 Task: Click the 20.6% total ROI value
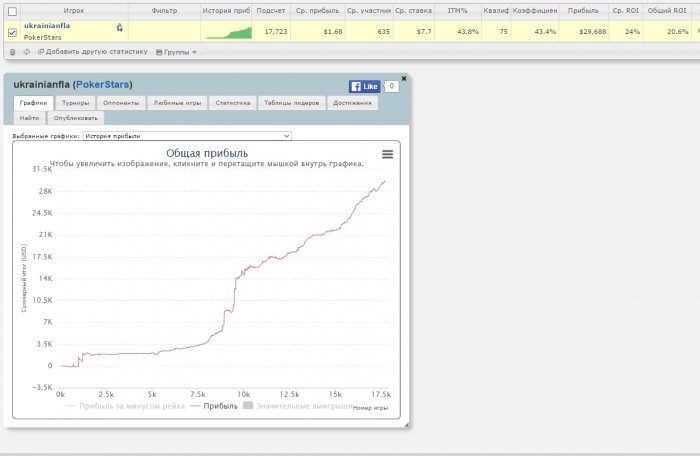click(678, 32)
